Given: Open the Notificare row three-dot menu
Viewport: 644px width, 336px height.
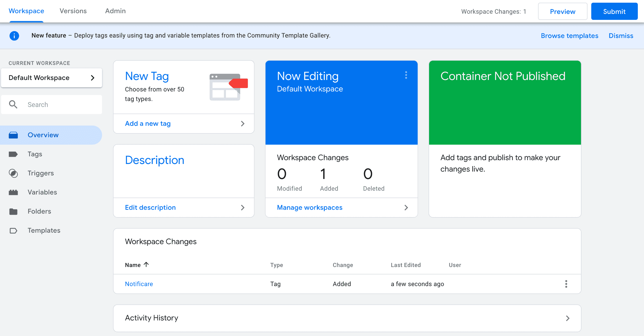Looking at the screenshot, I should pos(566,284).
